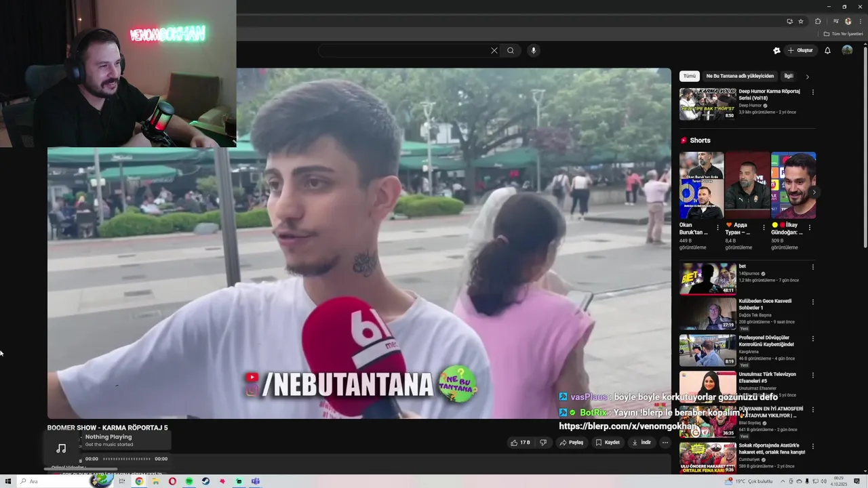Start voice search with the microphone
Image resolution: width=868 pixels, height=488 pixels.
[533, 50]
